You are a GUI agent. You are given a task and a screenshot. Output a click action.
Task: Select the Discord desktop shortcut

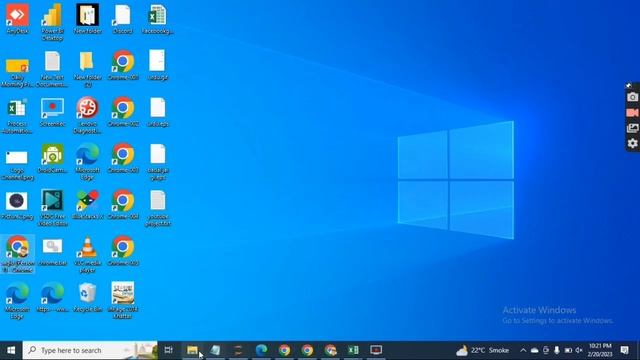point(122,19)
